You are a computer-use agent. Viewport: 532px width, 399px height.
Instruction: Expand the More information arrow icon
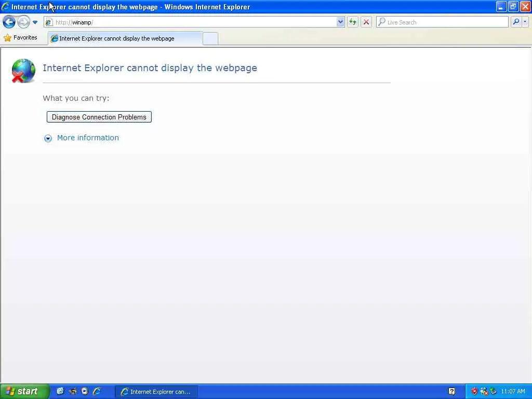48,138
